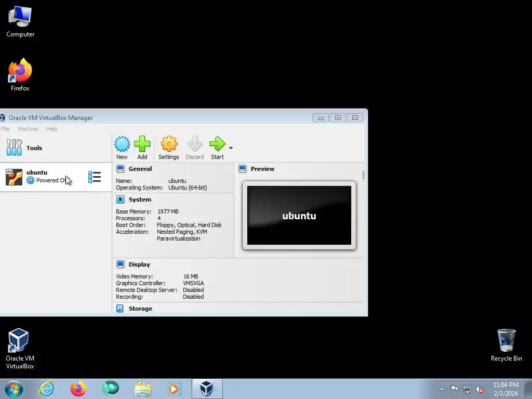This screenshot has width=532, height=399.
Task: Launch Firefox from the taskbar
Action: (78, 389)
